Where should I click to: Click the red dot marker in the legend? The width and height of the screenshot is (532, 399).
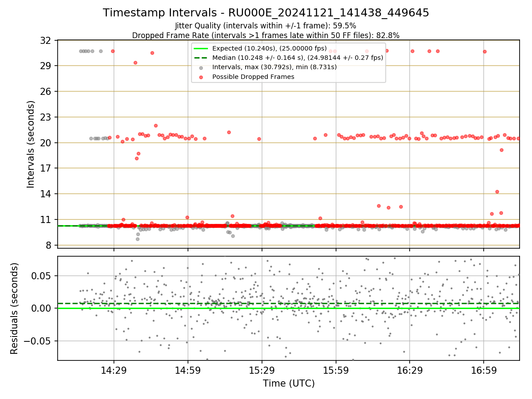pos(201,77)
